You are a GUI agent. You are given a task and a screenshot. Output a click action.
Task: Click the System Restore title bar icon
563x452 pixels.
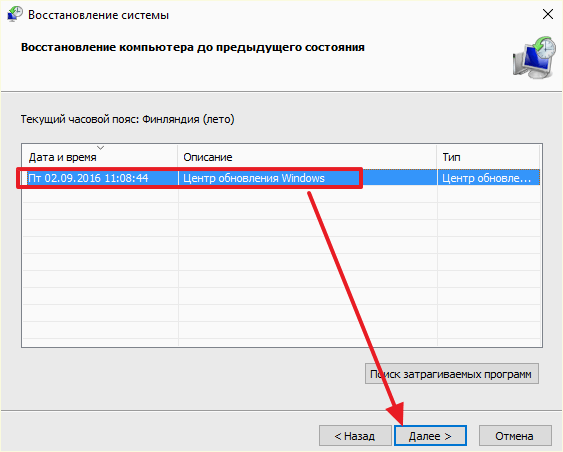click(15, 14)
